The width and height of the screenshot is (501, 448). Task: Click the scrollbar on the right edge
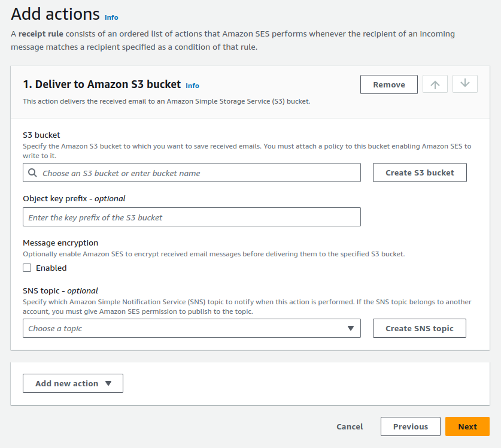click(x=499, y=224)
